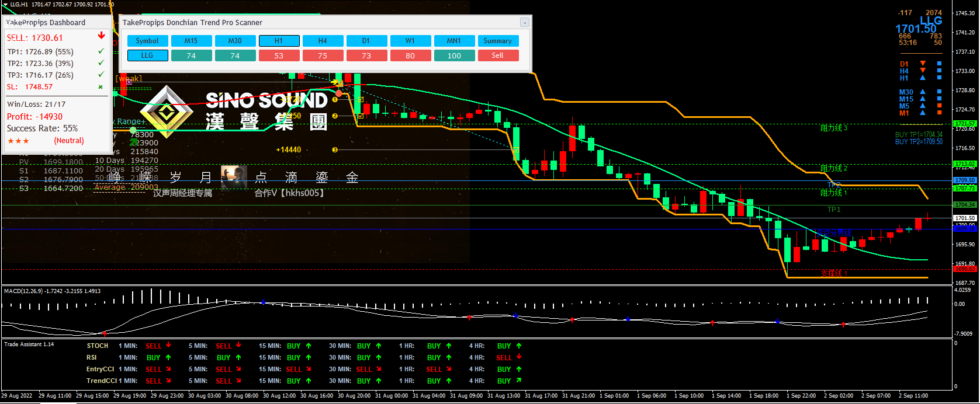The image size is (980, 404).
Task: Select the Profit: -14930 text
Action: point(35,117)
